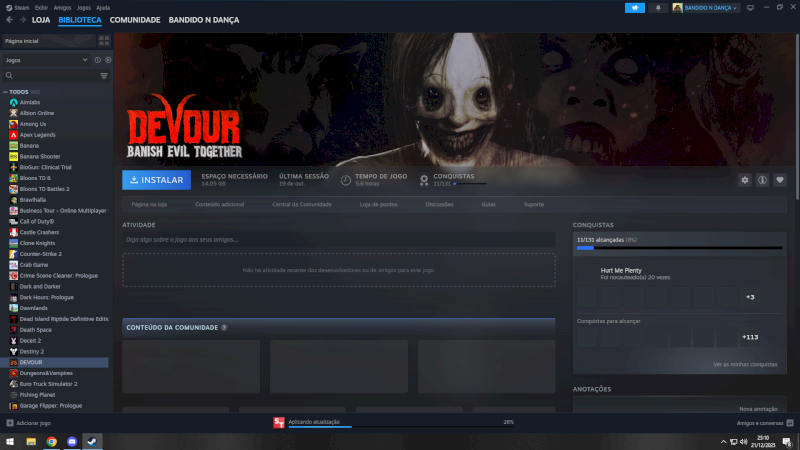Switch to the LOJA tab
This screenshot has height=450, width=800.
click(41, 20)
